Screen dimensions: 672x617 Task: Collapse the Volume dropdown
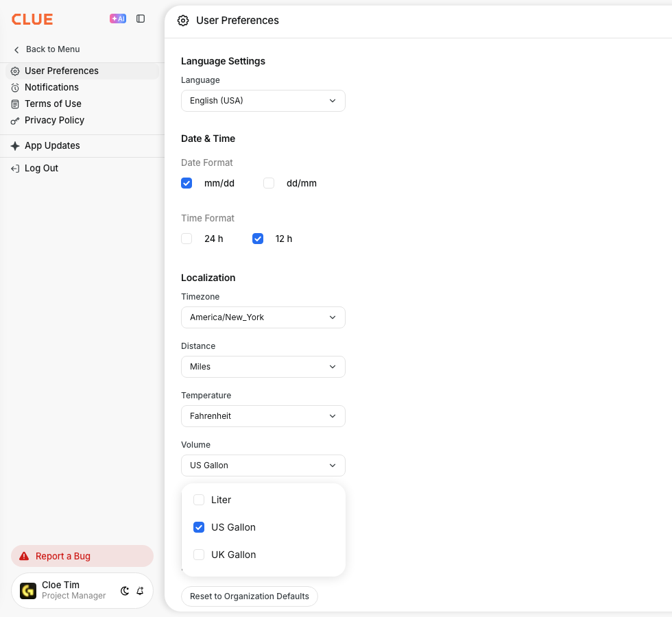tap(263, 465)
